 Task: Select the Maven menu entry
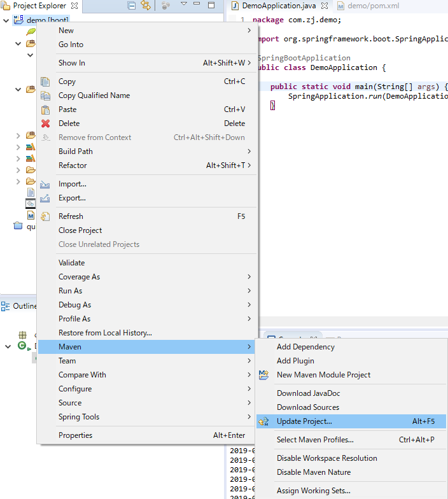point(146,347)
